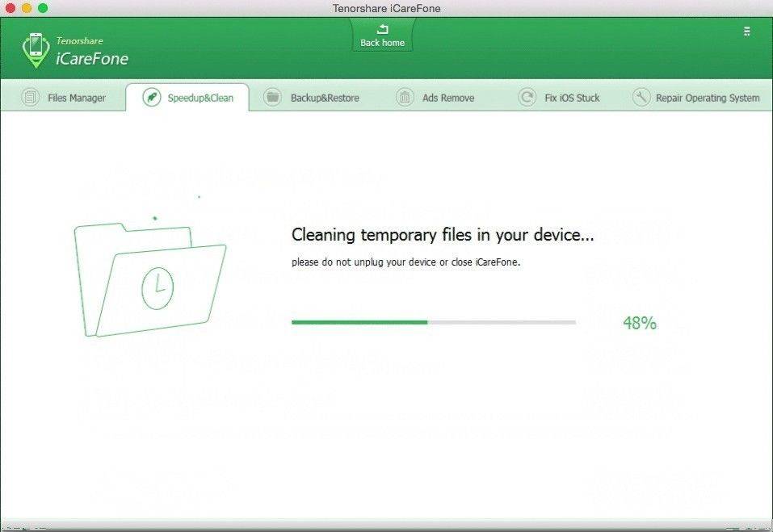Open the hamburger menu icon
The height and width of the screenshot is (532, 773).
pos(747,31)
